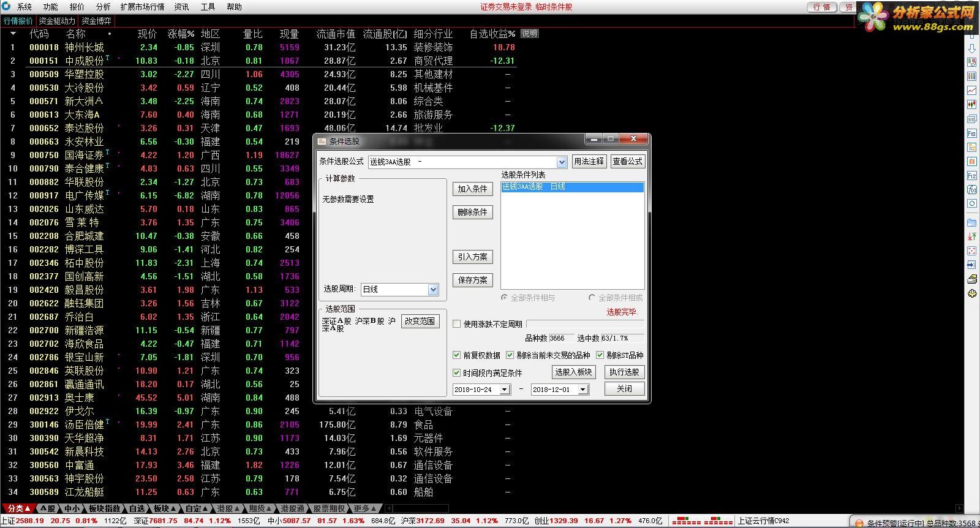
Task: Switch to the A股 bottom tab
Action: [48, 508]
